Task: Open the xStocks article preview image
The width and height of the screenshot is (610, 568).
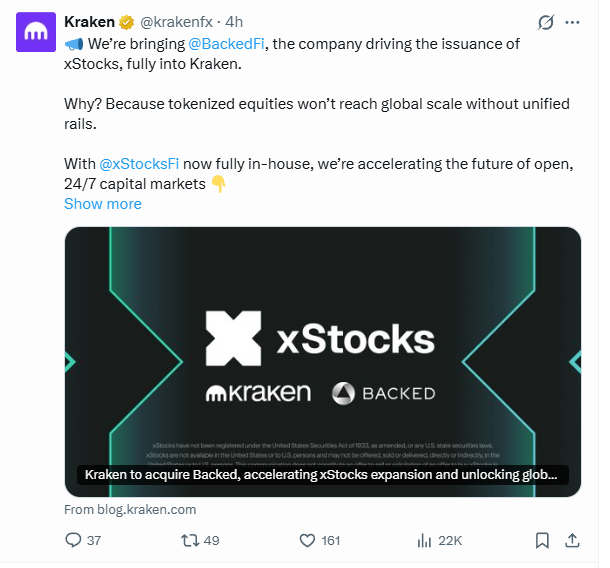Action: point(322,340)
